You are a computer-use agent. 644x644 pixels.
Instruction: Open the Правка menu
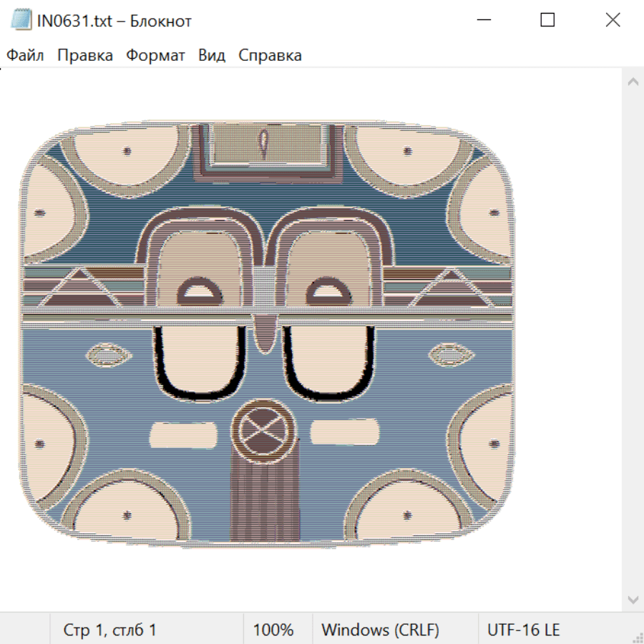click(x=84, y=56)
